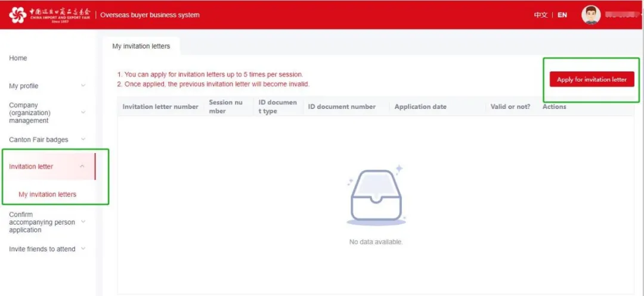Expand Canton Fair badges chevron
This screenshot has height=296, width=644.
(83, 139)
